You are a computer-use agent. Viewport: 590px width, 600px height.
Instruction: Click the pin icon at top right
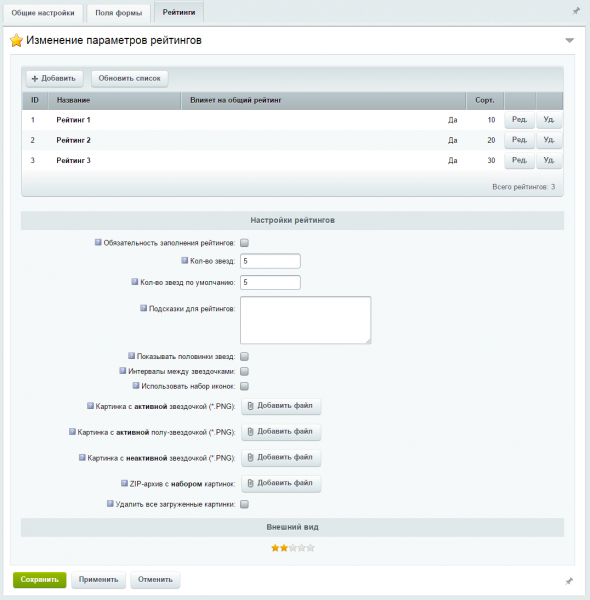click(x=576, y=11)
